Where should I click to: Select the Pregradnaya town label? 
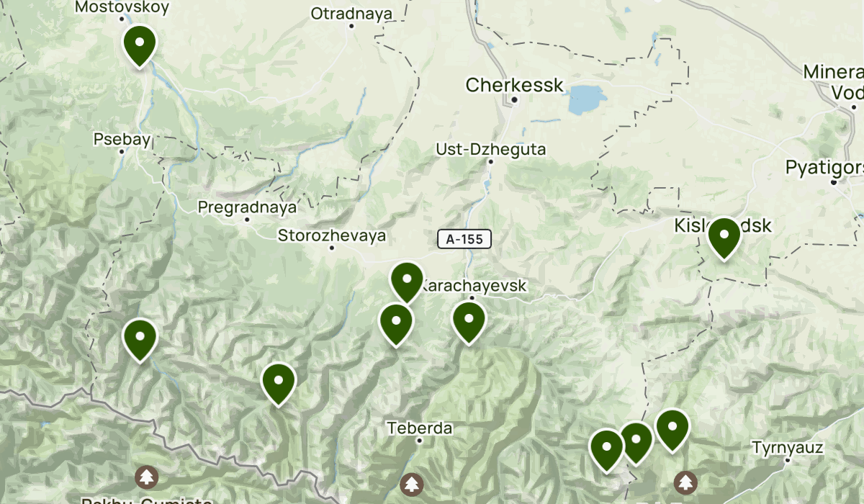pos(247,207)
